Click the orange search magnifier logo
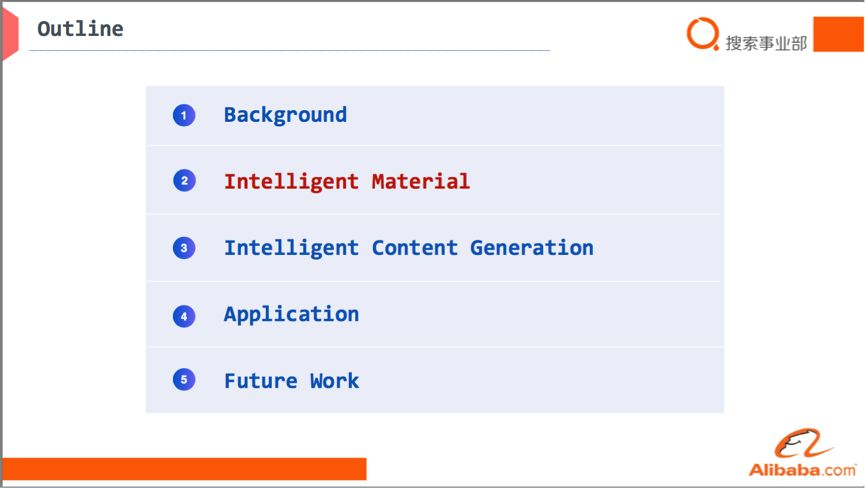Screen dimensions: 865x488 tap(702, 34)
